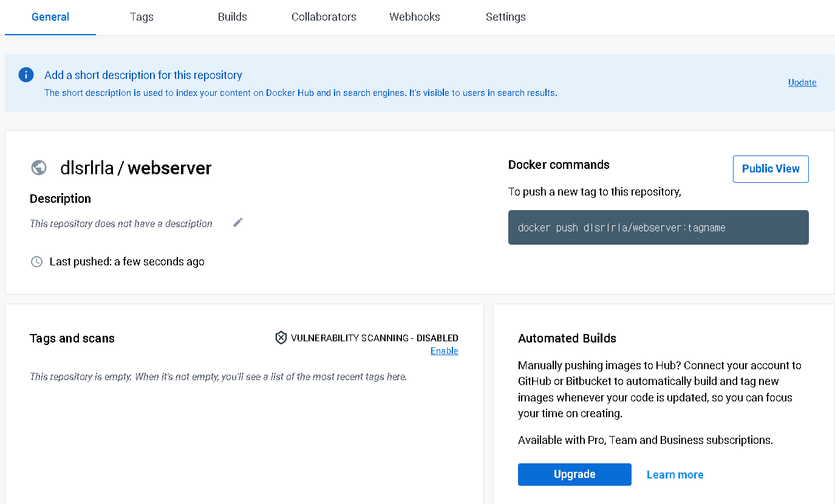Click the dlsrlrla / webserver repository title
The image size is (835, 504).
[x=136, y=168]
